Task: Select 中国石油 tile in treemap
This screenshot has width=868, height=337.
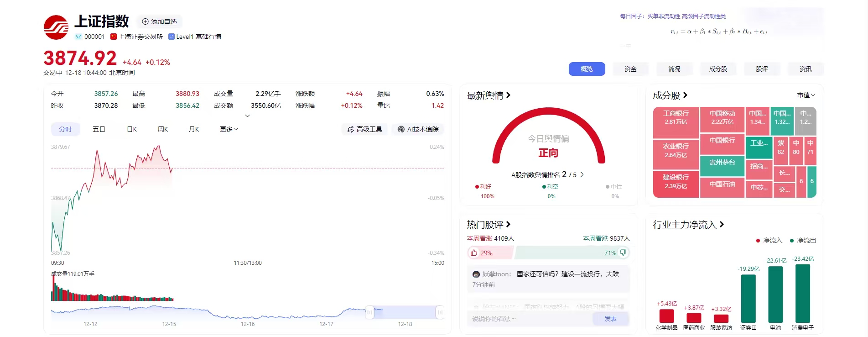Action: point(722,187)
